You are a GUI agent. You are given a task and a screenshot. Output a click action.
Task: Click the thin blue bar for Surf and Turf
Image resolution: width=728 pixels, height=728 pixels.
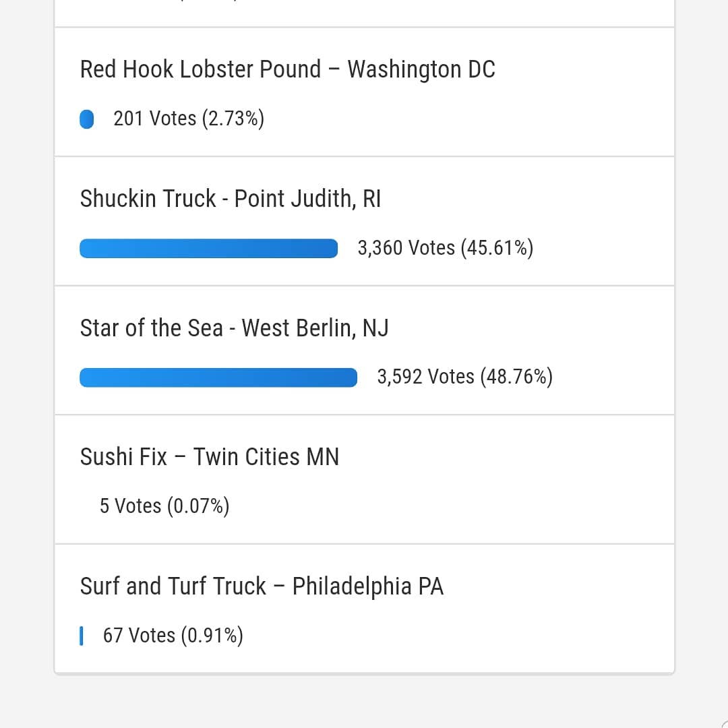(x=82, y=636)
